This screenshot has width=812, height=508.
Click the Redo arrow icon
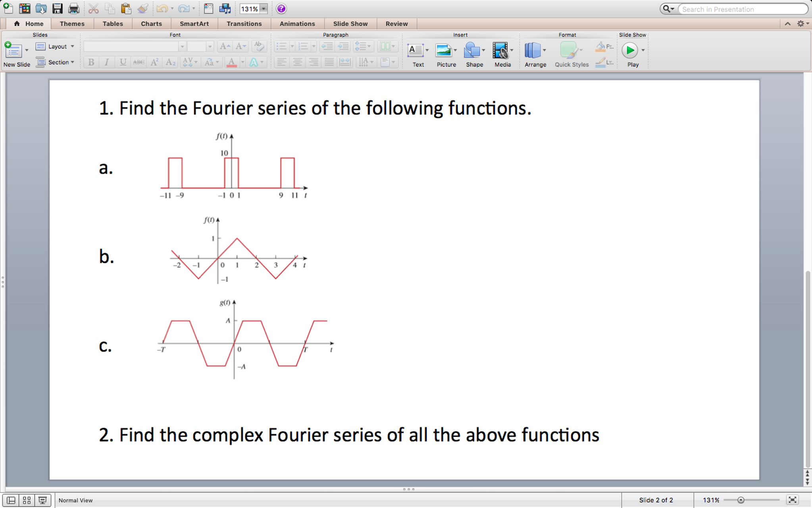[183, 8]
